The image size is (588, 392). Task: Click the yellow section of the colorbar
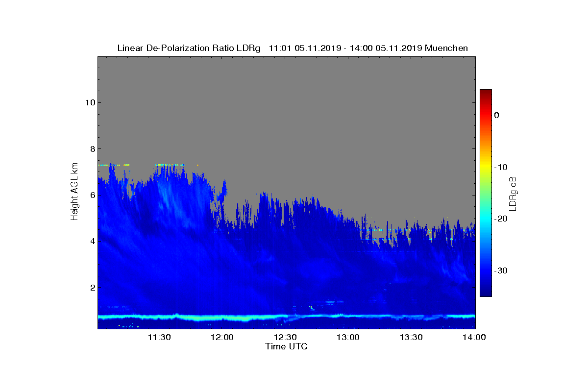486,167
